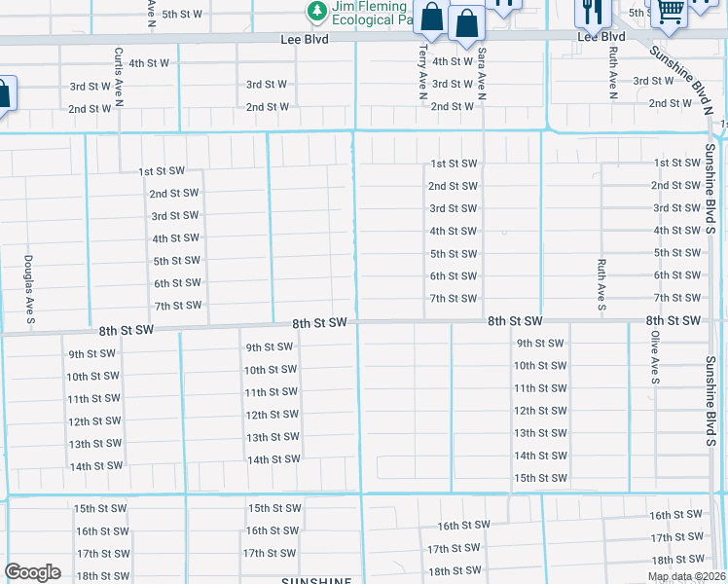Select the 4th St W street label
Image resolution: width=728 pixels, height=584 pixels.
tap(149, 63)
